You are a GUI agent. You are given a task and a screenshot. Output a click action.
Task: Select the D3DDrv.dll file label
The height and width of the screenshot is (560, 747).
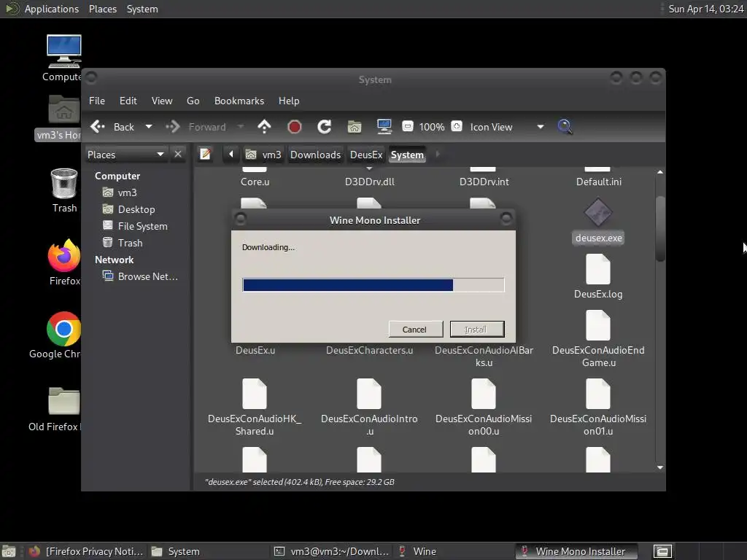(x=370, y=182)
